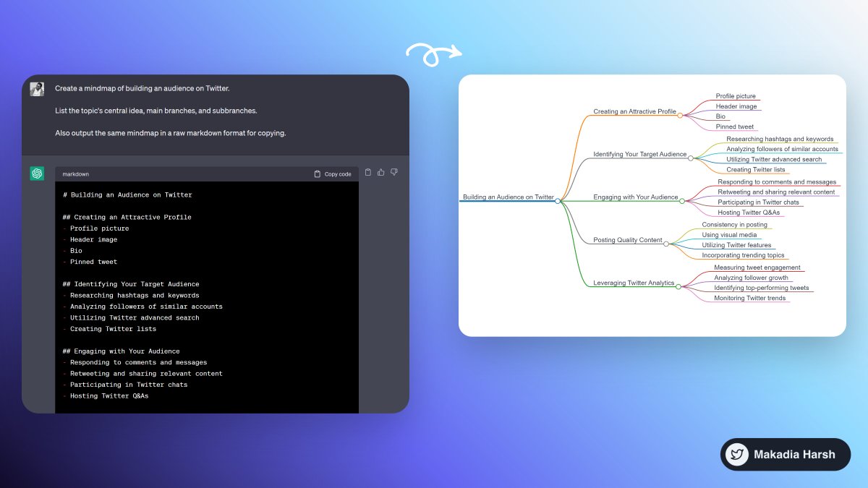
Task: Click the Makadia Harsh name label
Action: click(x=794, y=455)
